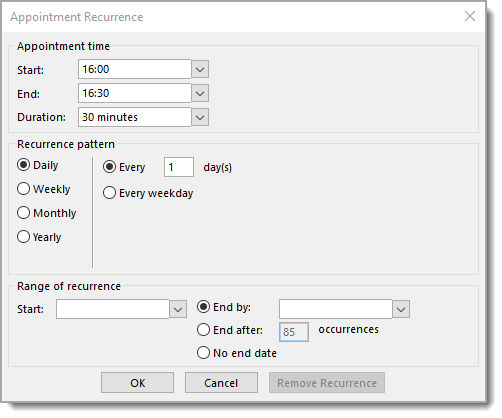Expand the Duration dropdown list
Screen dimensions: 502x418
(x=200, y=117)
